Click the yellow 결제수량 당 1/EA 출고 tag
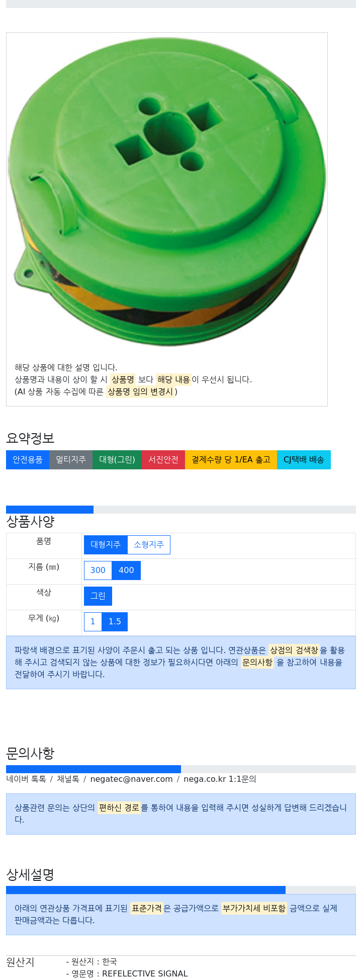Image resolution: width=362 pixels, height=980 pixels. [231, 460]
